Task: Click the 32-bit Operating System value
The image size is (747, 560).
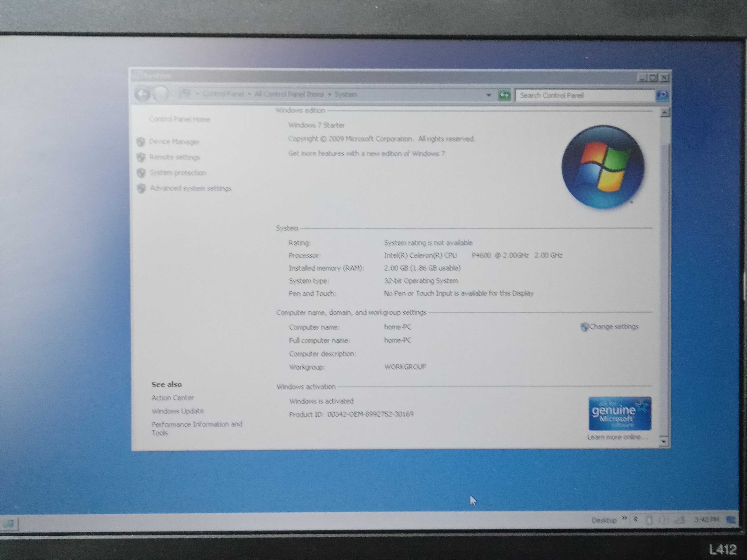Action: [x=421, y=281]
